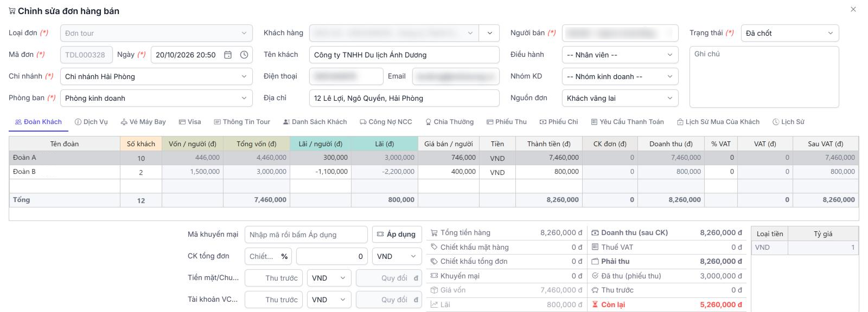The image size is (868, 312).
Task: Show the Danh Sách Khách tab
Action: (x=315, y=122)
